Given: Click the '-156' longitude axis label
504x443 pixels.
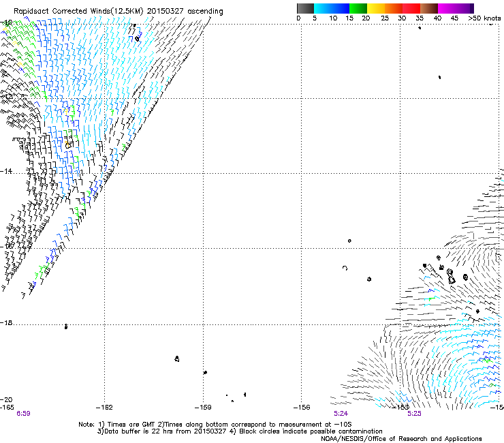Looking at the screenshot, I should click(x=302, y=408).
